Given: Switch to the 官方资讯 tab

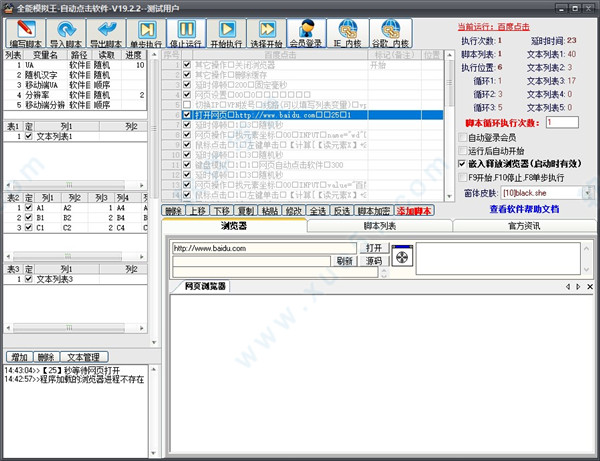Looking at the screenshot, I should (x=523, y=227).
